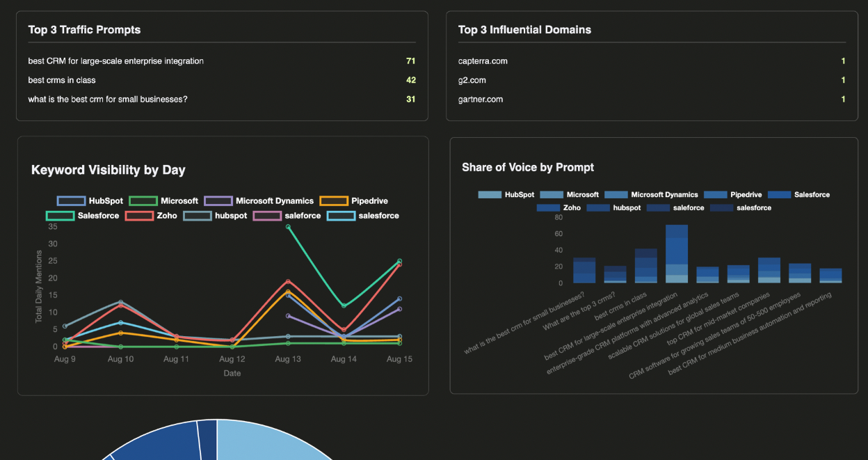
Task: Click the 'best crms in class' bar in Share of Voice
Action: [x=646, y=266]
